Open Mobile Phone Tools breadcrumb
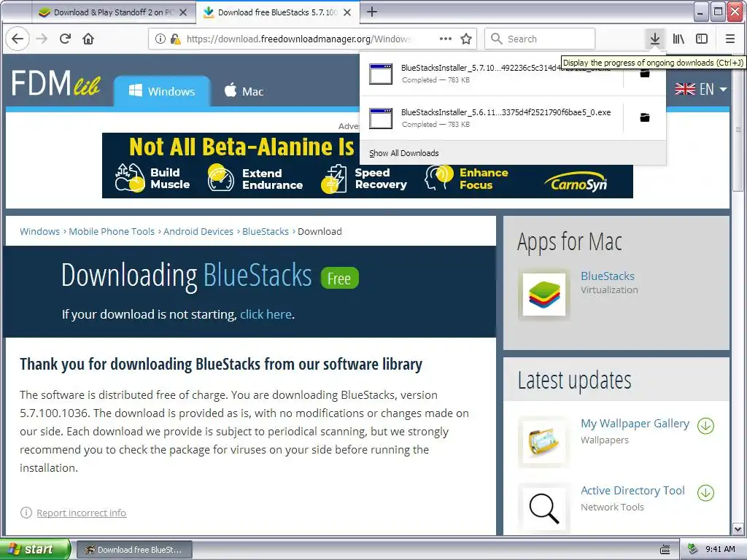Screen dimensions: 747x560 coord(112,231)
